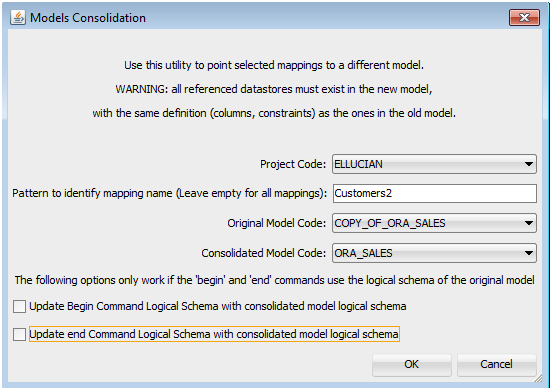Enable Update Begin Command Logical Schema checkbox
This screenshot has height=390, width=552.
click(x=19, y=306)
